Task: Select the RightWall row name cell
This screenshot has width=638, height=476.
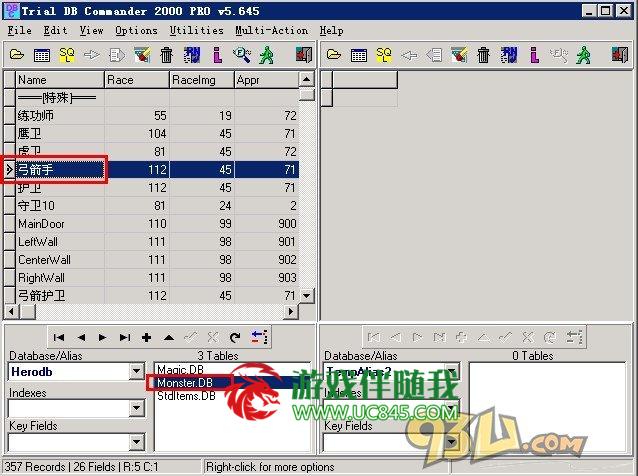Action: [x=60, y=277]
